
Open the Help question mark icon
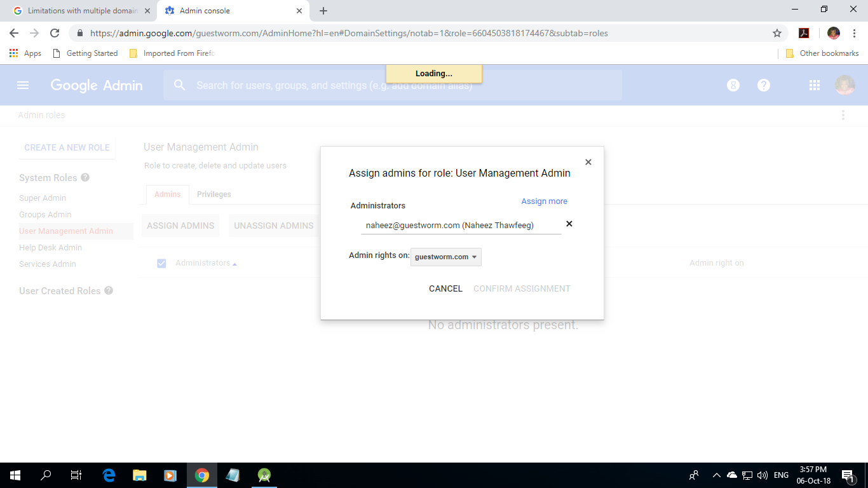tap(764, 85)
